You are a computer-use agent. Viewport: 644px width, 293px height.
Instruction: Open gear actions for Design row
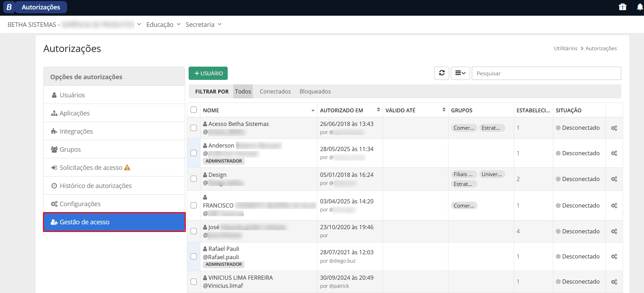pyautogui.click(x=614, y=179)
